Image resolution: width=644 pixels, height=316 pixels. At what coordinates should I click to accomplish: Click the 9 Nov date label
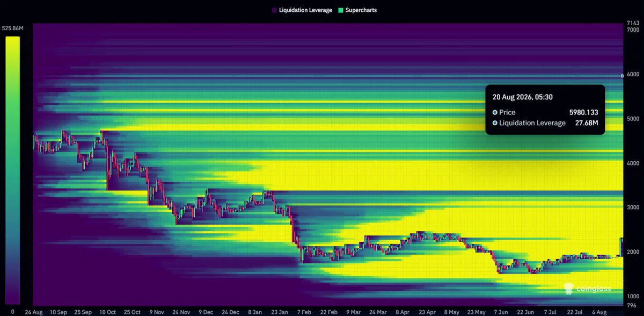158,312
